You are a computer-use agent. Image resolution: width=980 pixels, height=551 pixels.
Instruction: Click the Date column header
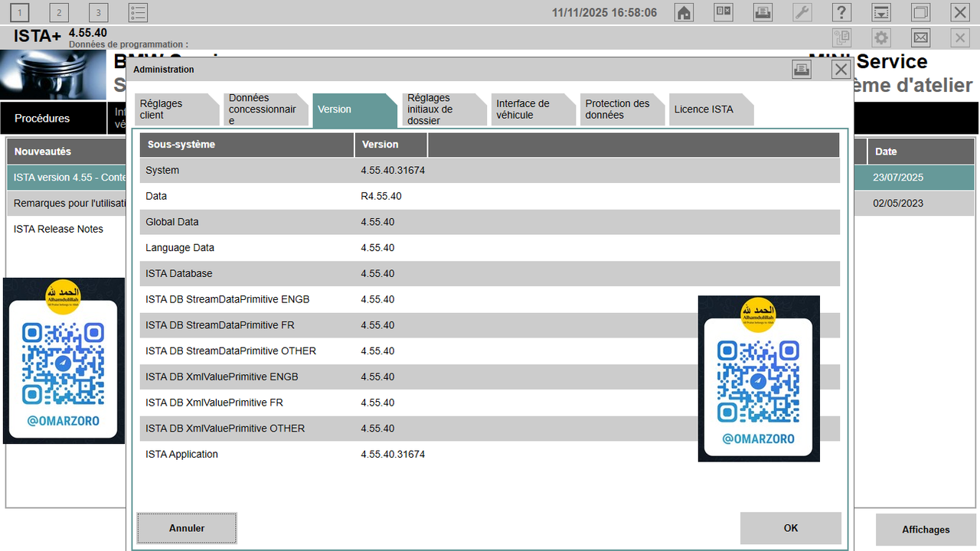coord(921,152)
